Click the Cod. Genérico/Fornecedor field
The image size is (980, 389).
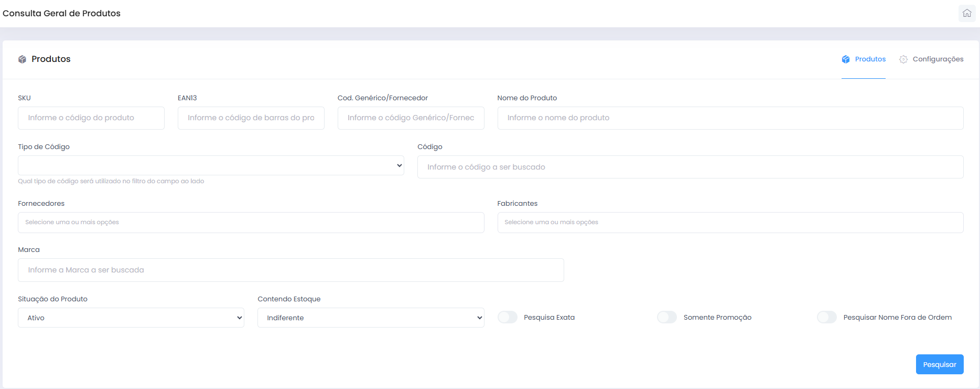(x=411, y=118)
